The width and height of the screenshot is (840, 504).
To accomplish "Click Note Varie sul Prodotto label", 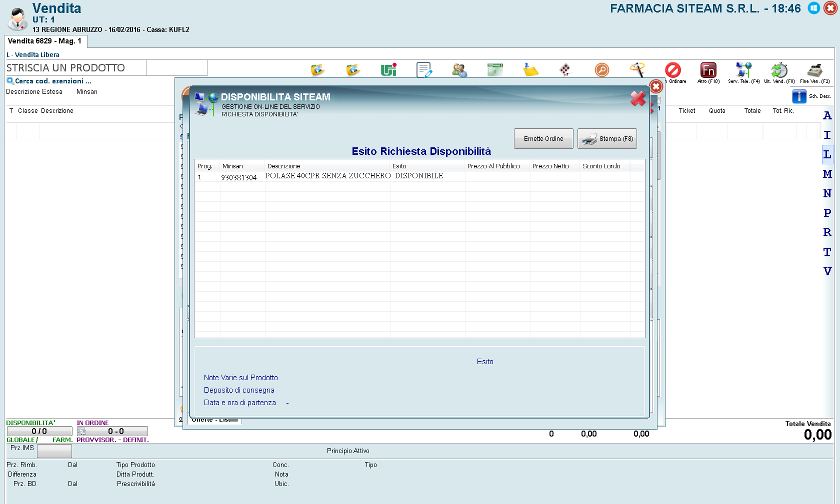I will click(241, 378).
